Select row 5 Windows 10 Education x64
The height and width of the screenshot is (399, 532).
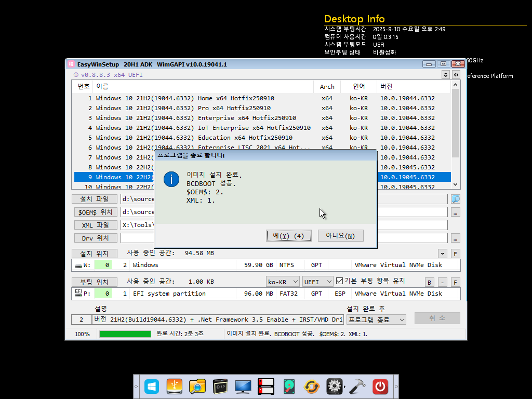[x=262, y=137]
